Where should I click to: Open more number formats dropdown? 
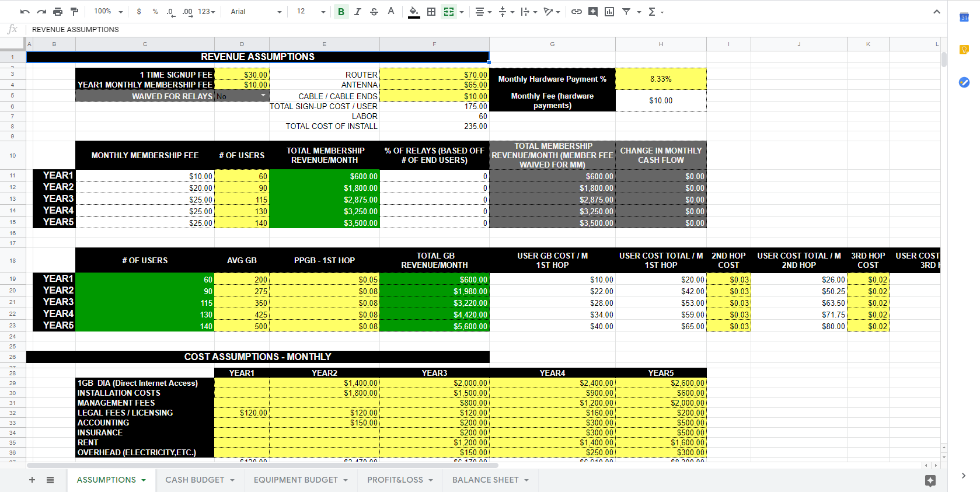pos(207,12)
